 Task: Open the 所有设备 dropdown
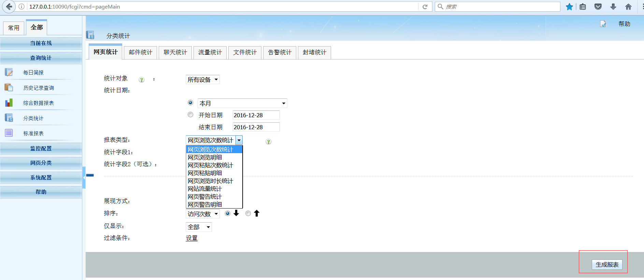pyautogui.click(x=202, y=80)
